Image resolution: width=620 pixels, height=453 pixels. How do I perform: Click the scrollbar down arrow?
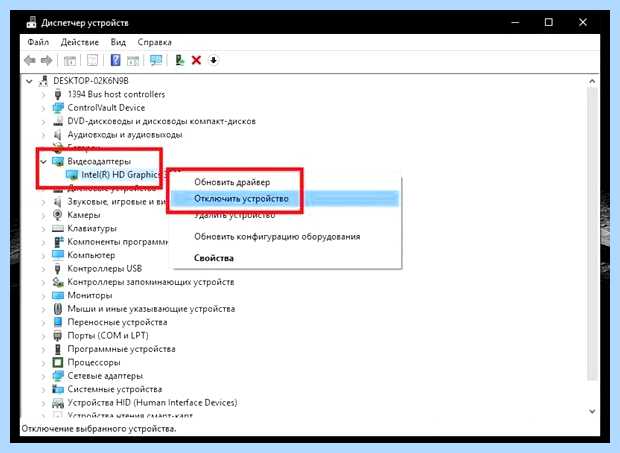pyautogui.click(x=592, y=411)
